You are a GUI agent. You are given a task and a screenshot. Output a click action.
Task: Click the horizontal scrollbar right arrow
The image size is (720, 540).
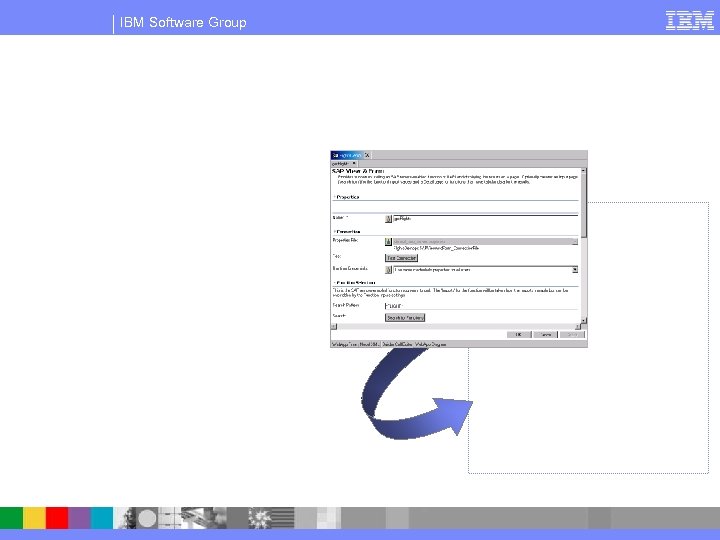pos(578,326)
